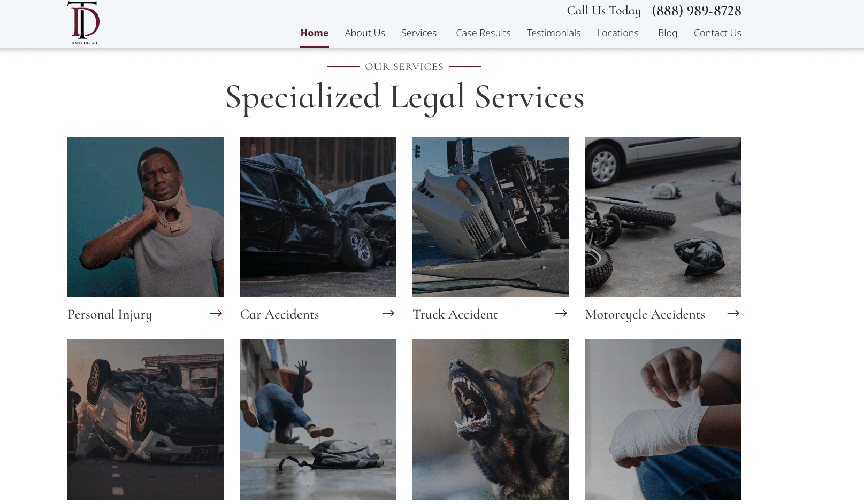Go to Case Results

[483, 33]
